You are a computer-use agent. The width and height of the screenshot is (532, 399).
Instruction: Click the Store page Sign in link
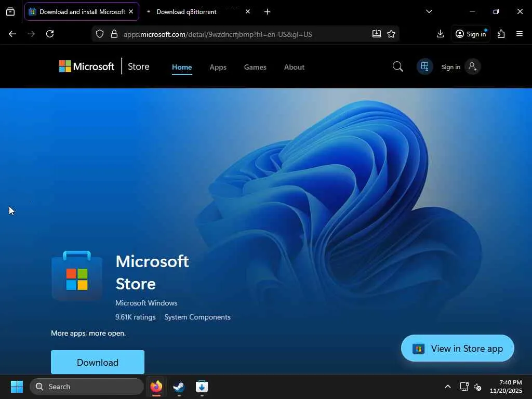click(450, 67)
